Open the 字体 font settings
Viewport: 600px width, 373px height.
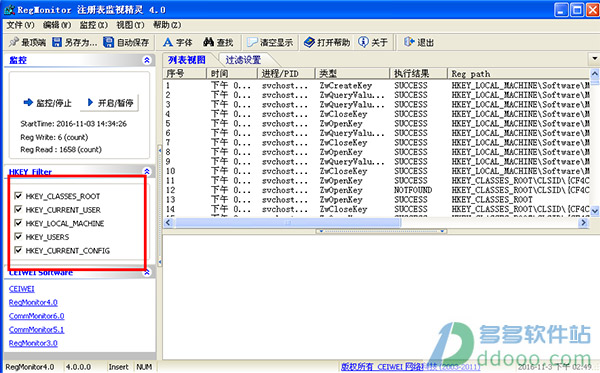pyautogui.click(x=177, y=42)
